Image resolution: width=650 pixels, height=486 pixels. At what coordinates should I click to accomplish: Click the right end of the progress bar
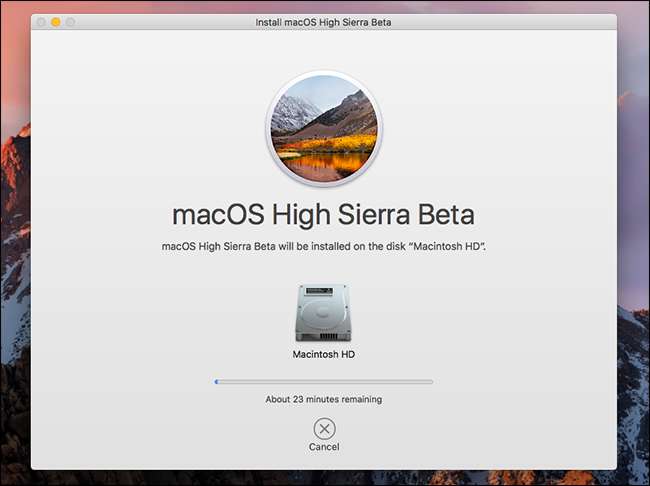pos(430,381)
